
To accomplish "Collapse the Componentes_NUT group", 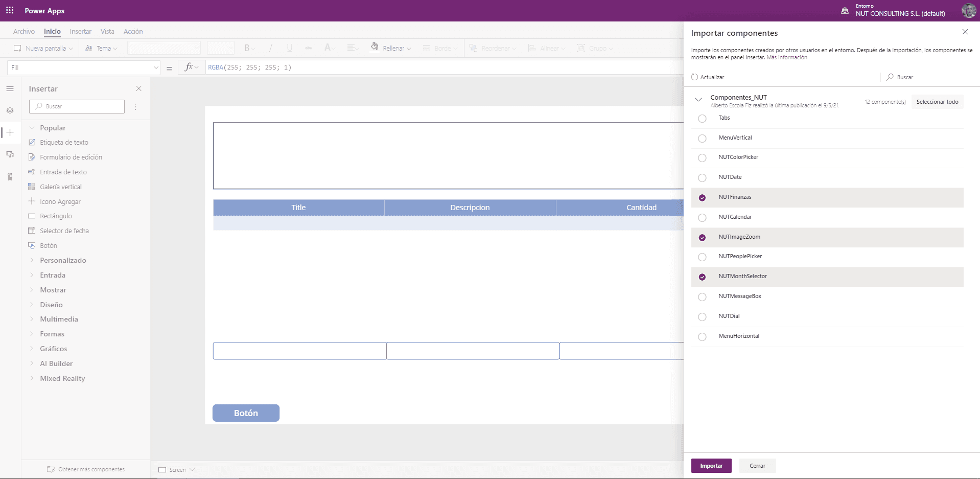I will pyautogui.click(x=698, y=100).
